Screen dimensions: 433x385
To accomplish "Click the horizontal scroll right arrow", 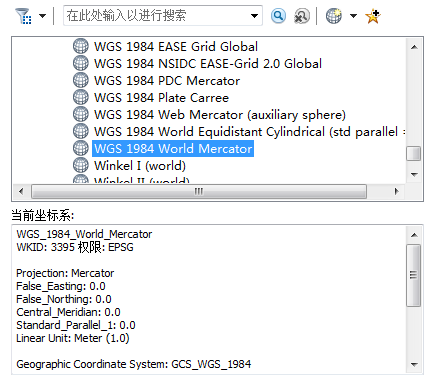I will click(x=397, y=191).
